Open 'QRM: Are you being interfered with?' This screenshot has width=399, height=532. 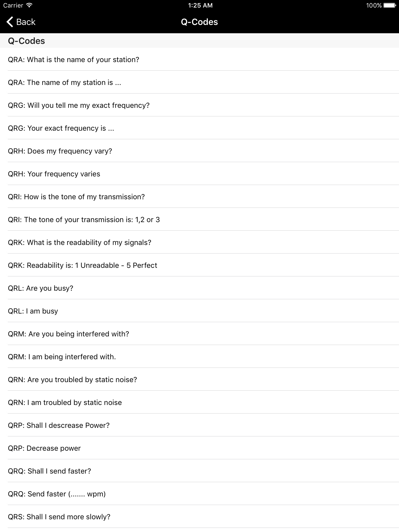(69, 334)
